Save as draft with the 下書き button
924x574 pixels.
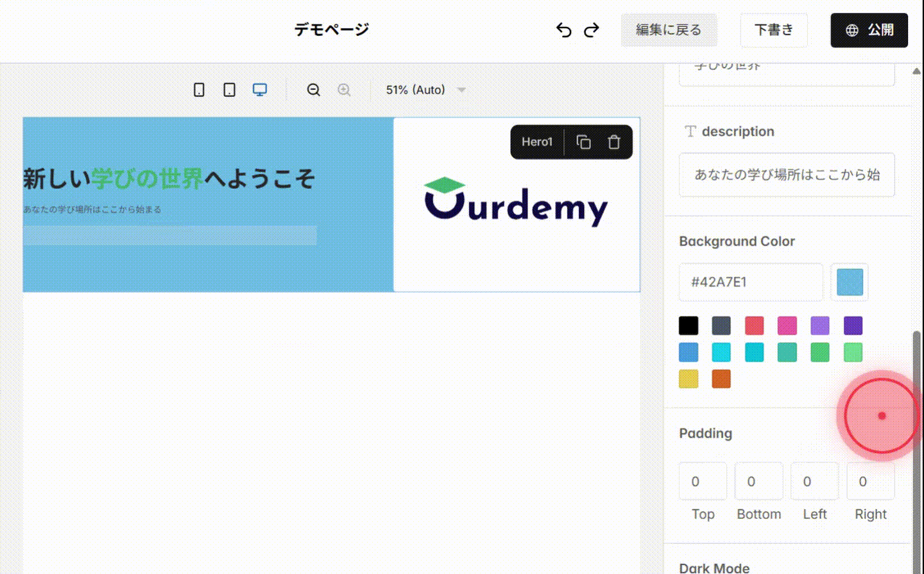(x=773, y=30)
